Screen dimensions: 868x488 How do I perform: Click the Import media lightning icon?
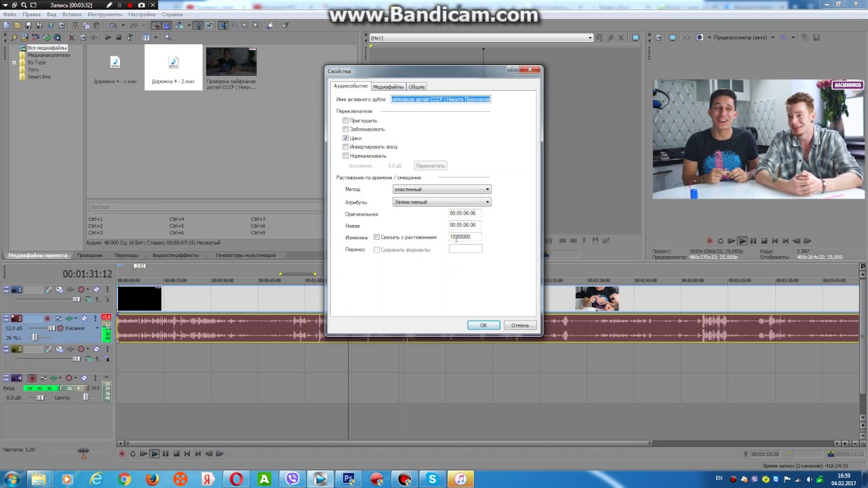coord(14,37)
